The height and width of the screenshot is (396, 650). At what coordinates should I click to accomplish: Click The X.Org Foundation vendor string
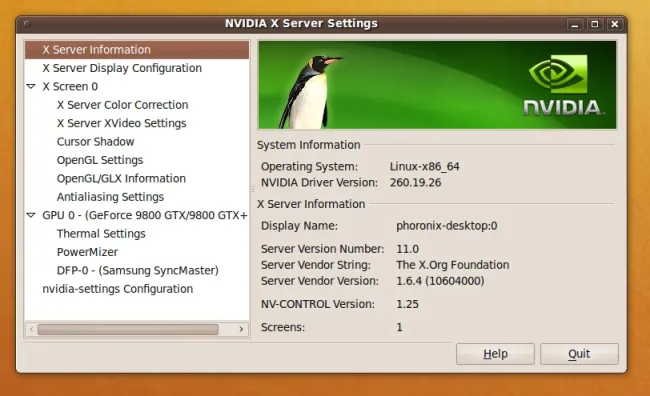453,265
